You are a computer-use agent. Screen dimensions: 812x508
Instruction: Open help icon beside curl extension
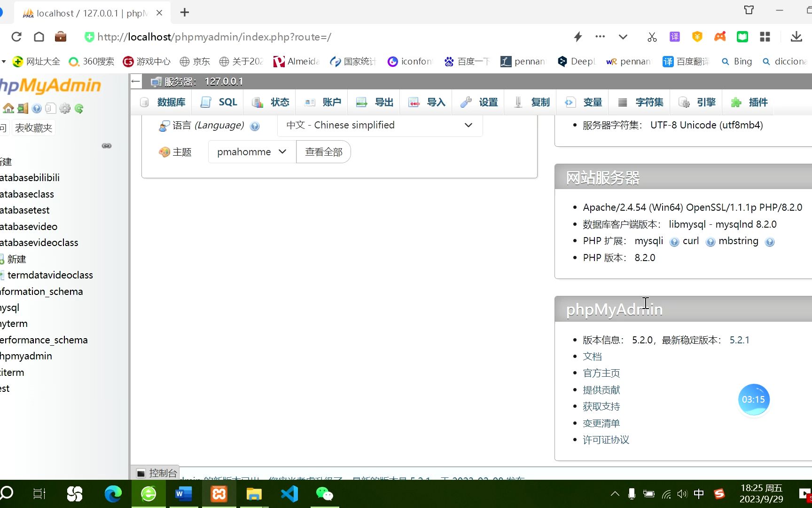tap(710, 242)
